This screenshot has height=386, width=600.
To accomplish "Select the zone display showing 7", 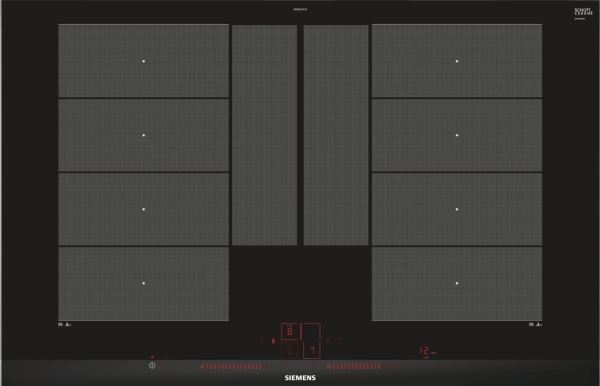I will [311, 350].
